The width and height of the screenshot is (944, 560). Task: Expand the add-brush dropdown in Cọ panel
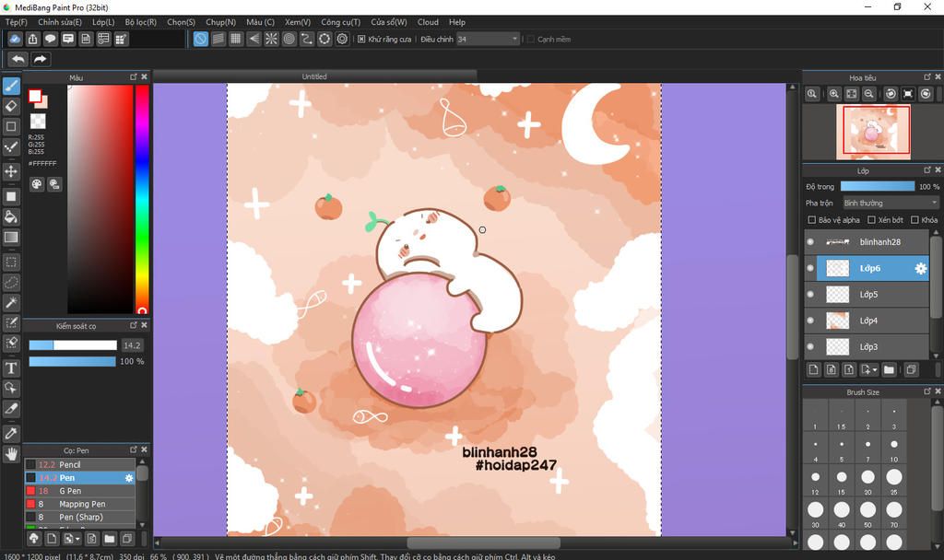tap(77, 539)
